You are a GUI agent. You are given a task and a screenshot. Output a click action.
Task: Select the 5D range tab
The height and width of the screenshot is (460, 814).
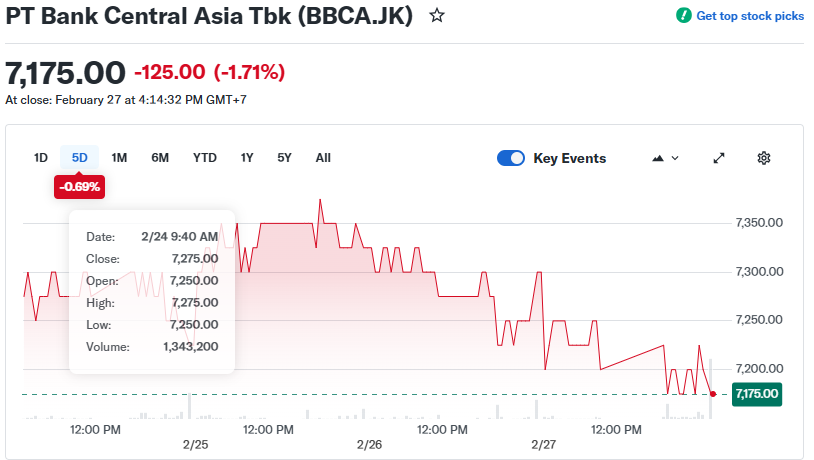80,158
